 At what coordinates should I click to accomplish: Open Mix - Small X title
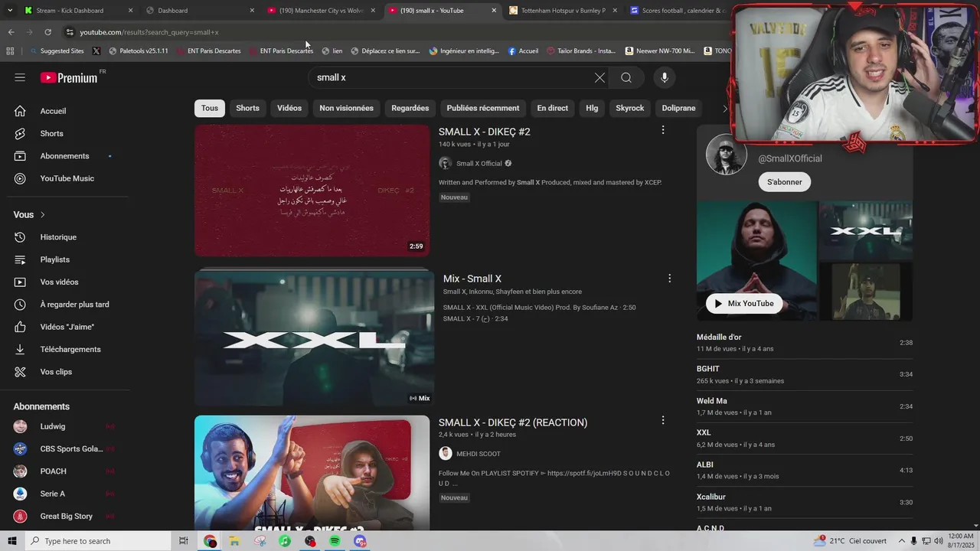point(472,279)
